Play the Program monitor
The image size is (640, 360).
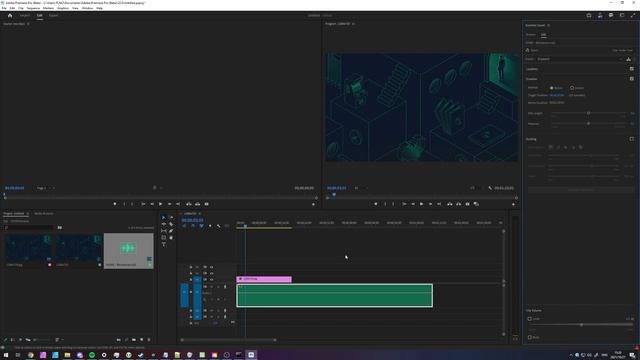point(421,204)
